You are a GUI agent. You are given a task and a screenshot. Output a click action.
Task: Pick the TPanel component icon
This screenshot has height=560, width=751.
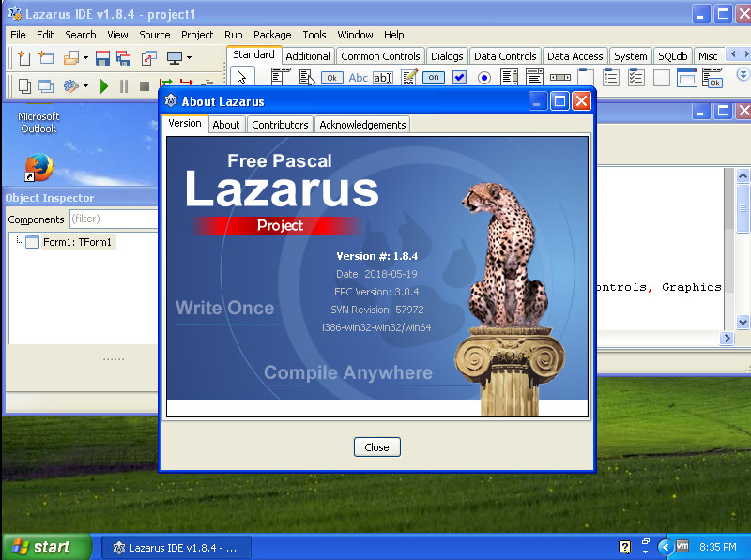pos(662,78)
